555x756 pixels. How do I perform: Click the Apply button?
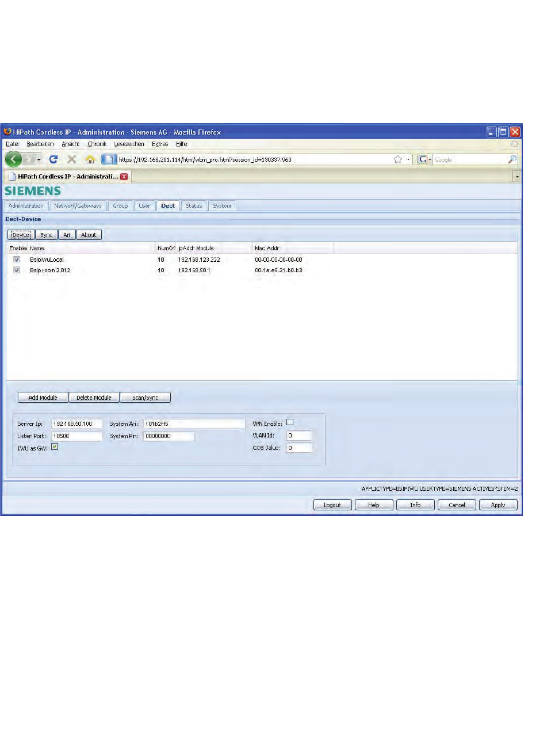point(498,505)
